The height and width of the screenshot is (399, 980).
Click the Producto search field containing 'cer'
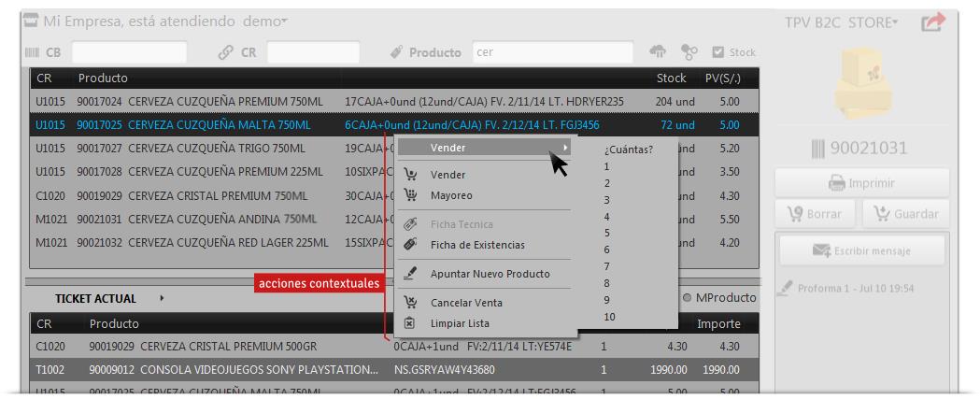pos(553,52)
